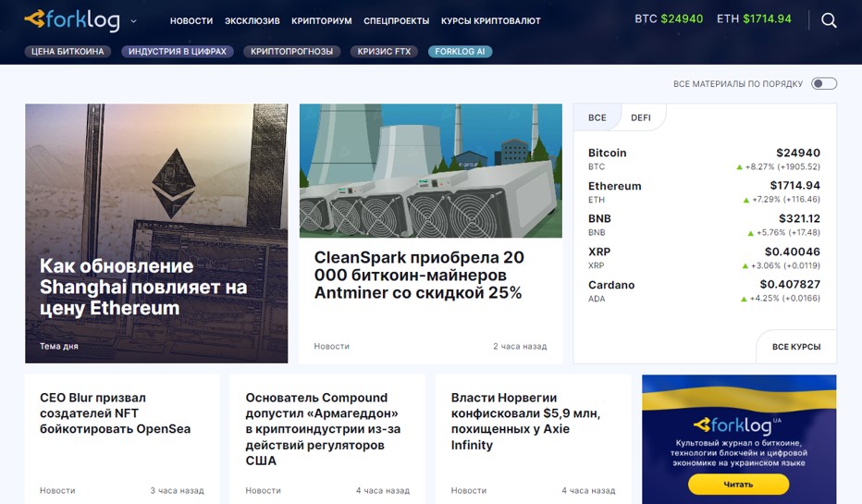Open Курсы криптовалют menu item
Screen dimensions: 862x504
tap(490, 21)
